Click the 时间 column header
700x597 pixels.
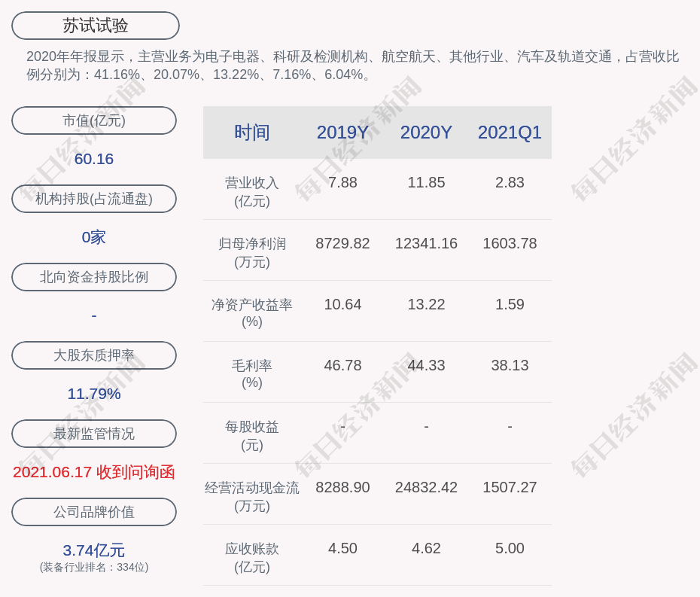(x=252, y=132)
